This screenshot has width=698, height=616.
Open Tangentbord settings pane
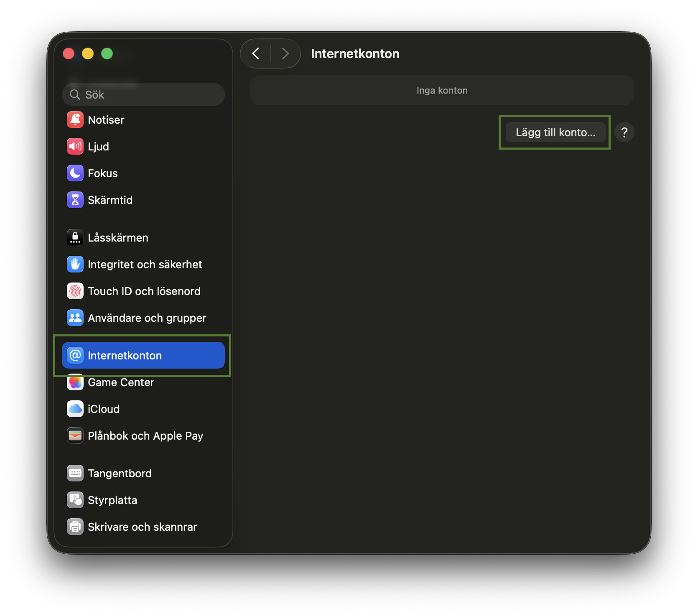(120, 473)
